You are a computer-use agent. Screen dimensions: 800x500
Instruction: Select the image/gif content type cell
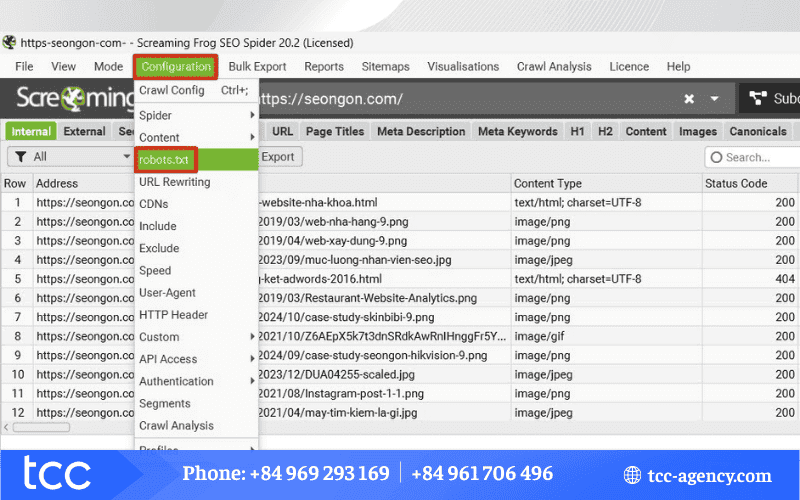click(x=606, y=336)
